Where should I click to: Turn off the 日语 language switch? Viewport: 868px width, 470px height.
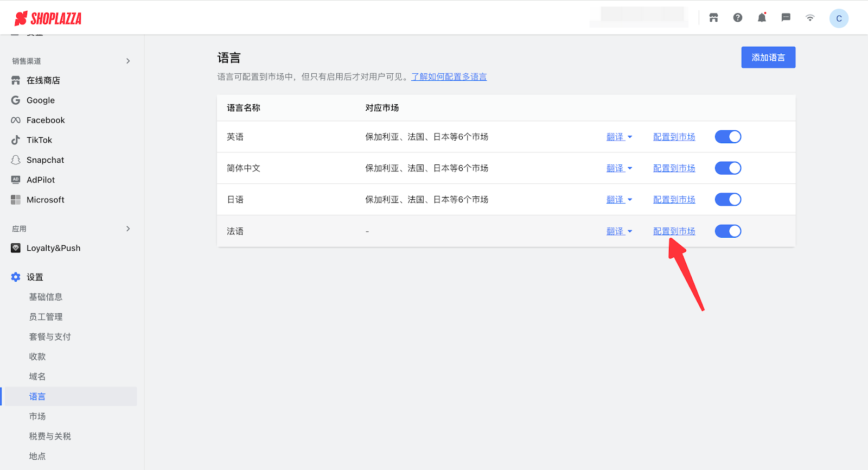click(727, 200)
